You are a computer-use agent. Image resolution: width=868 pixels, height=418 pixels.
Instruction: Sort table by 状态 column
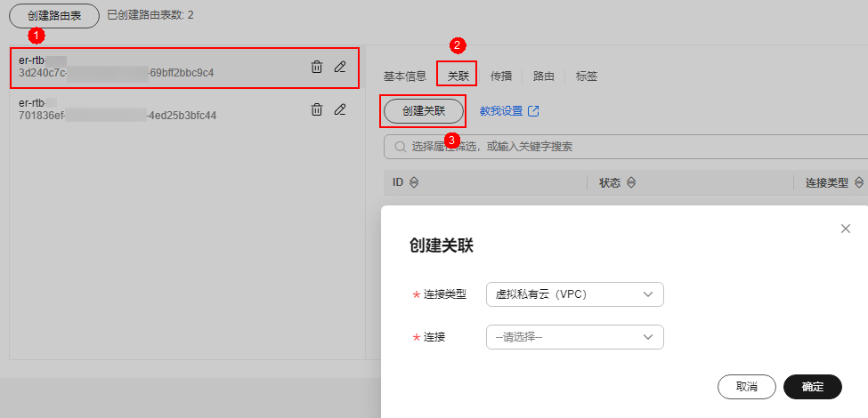coord(630,183)
